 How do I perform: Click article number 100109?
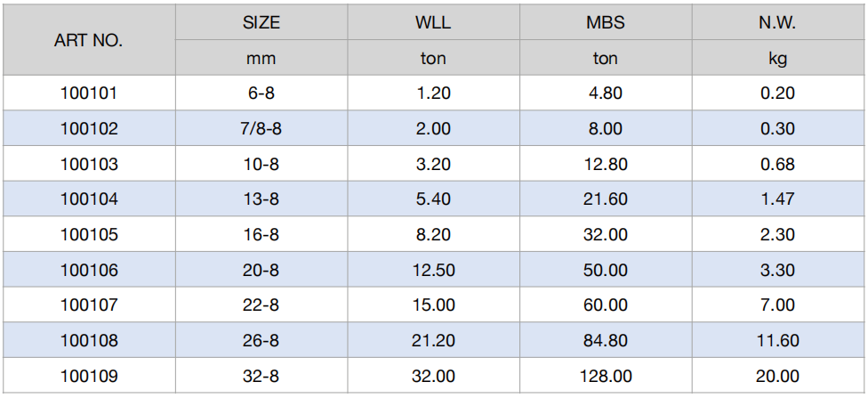89,377
